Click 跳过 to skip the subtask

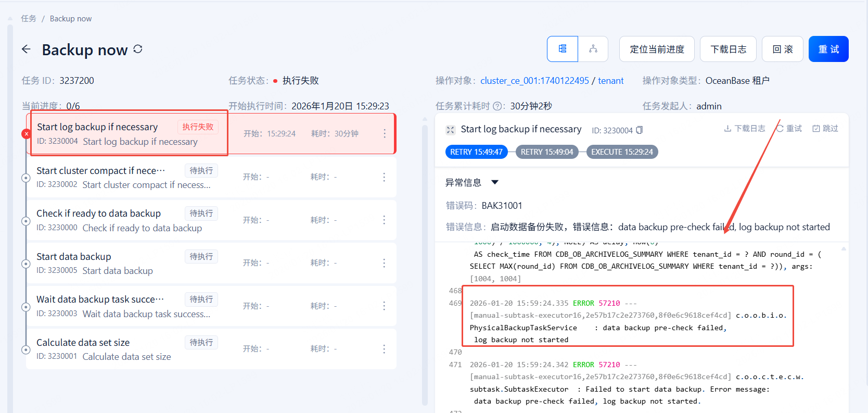825,129
